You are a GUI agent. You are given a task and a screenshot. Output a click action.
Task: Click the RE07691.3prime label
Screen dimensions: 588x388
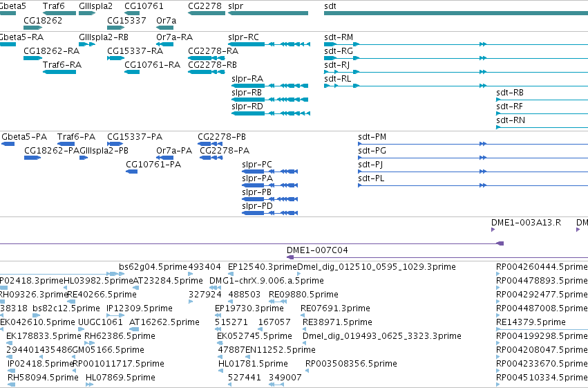click(x=335, y=309)
